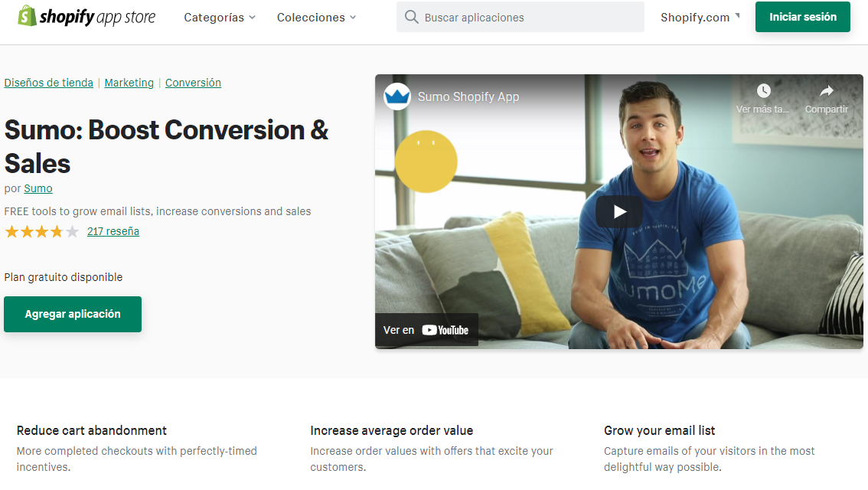Open the Shopify.com dropdown
The height and width of the screenshot is (490, 868).
[x=700, y=18]
